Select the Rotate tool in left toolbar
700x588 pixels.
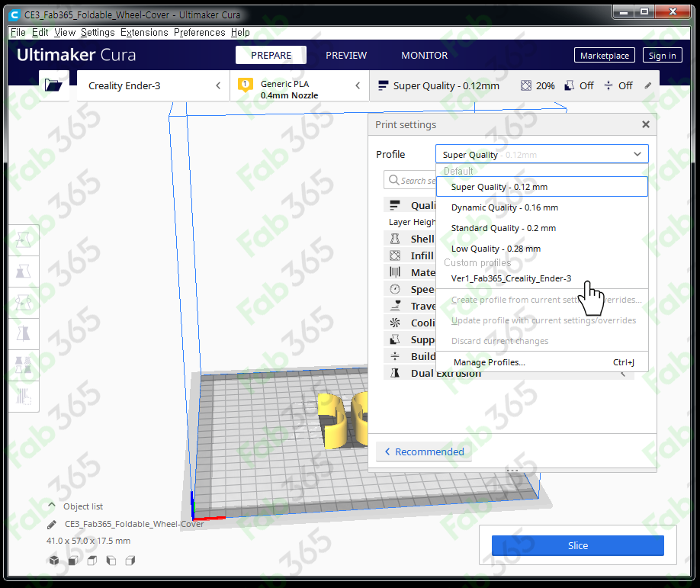click(24, 303)
